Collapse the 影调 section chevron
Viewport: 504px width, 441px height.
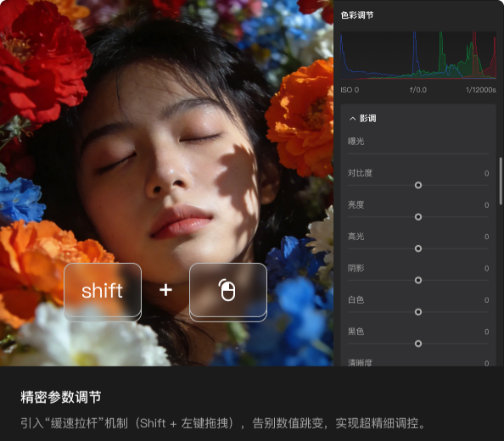coord(353,119)
